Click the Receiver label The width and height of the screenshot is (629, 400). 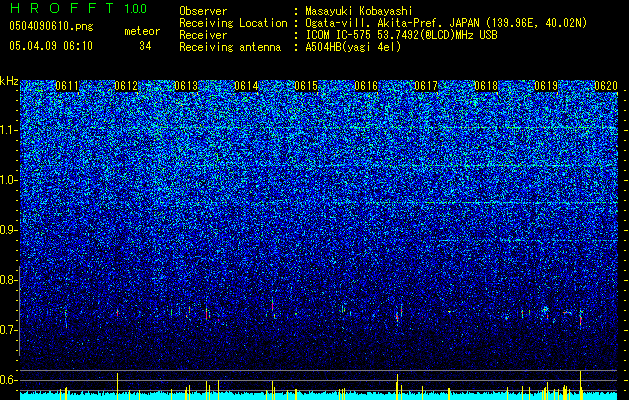pyautogui.click(x=203, y=35)
